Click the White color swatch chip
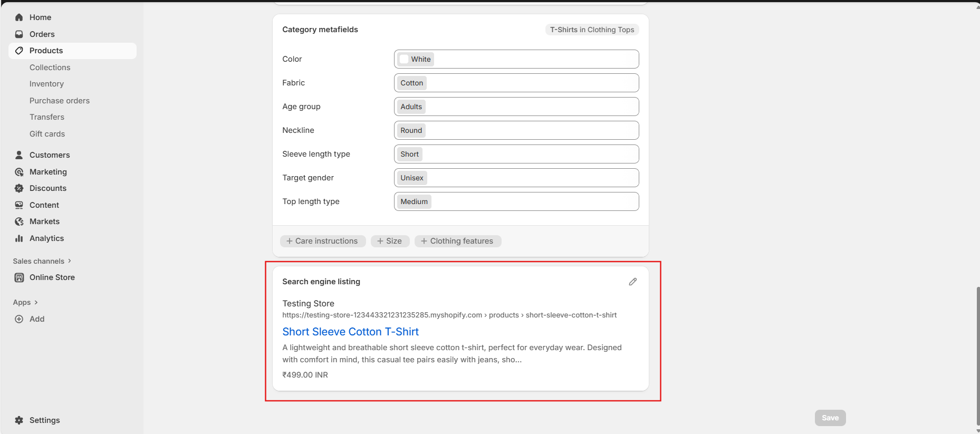This screenshot has height=434, width=980. 415,59
